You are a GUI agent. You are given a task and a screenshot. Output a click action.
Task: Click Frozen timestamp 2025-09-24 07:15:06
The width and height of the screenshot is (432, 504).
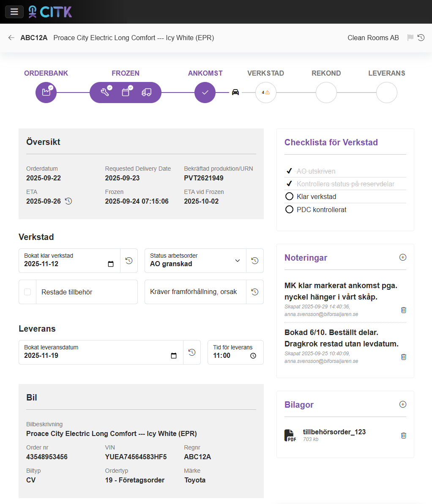pos(137,201)
